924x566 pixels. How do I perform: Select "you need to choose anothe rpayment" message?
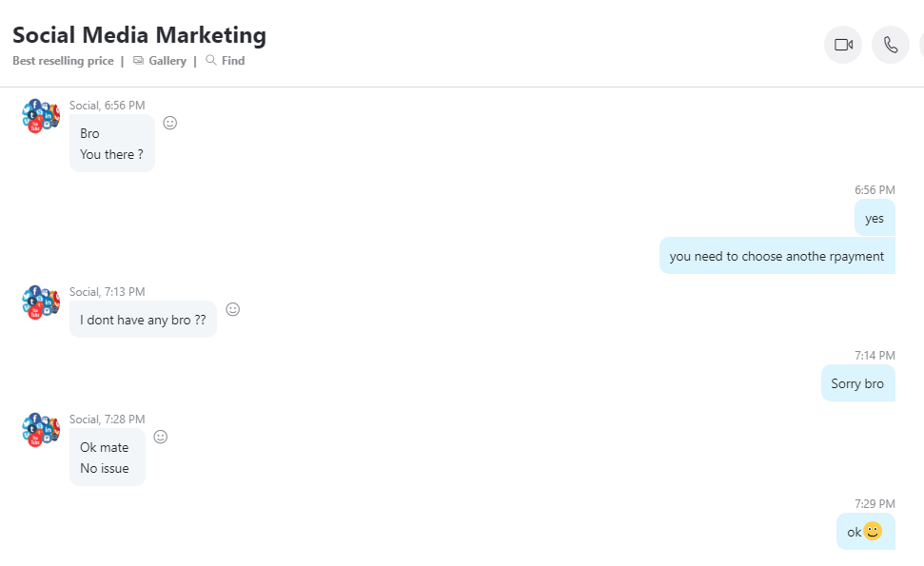pos(777,256)
